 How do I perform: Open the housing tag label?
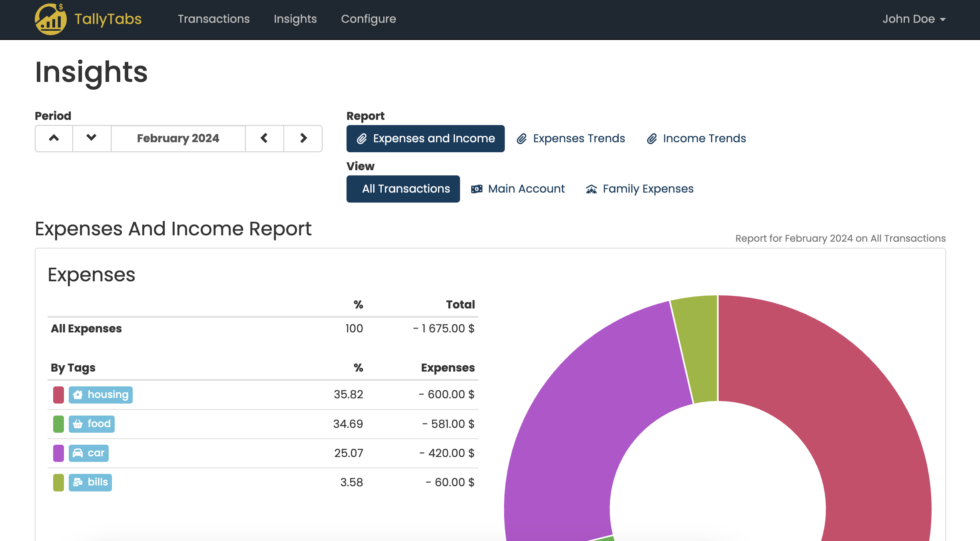[101, 395]
